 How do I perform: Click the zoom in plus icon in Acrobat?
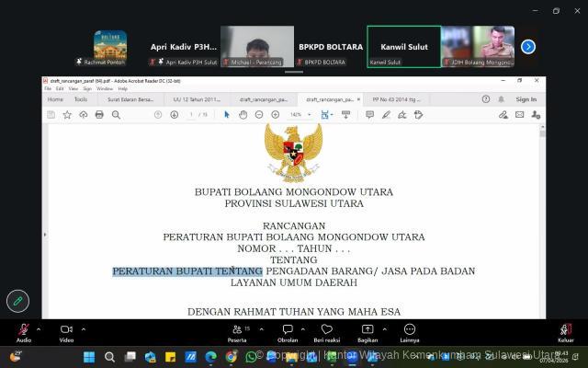275,115
